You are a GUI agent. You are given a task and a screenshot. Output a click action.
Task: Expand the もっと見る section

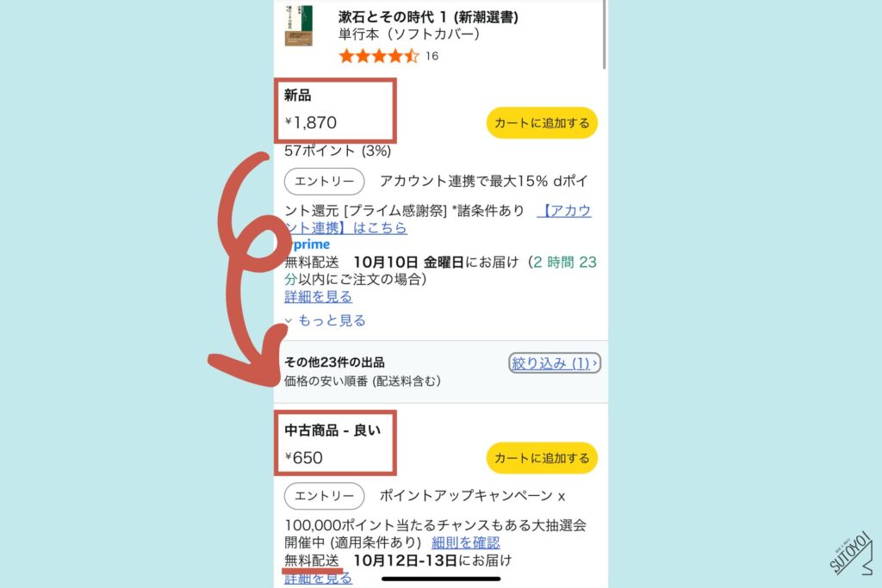click(x=332, y=320)
